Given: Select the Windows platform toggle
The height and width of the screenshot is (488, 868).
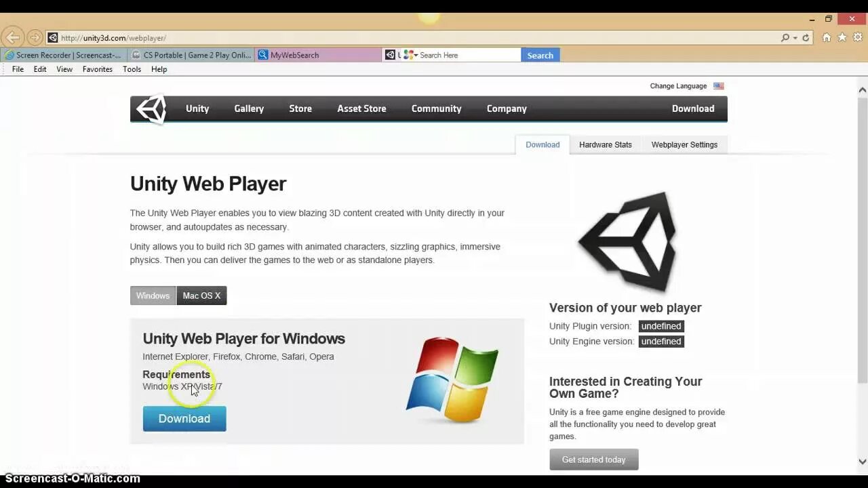Looking at the screenshot, I should (153, 296).
